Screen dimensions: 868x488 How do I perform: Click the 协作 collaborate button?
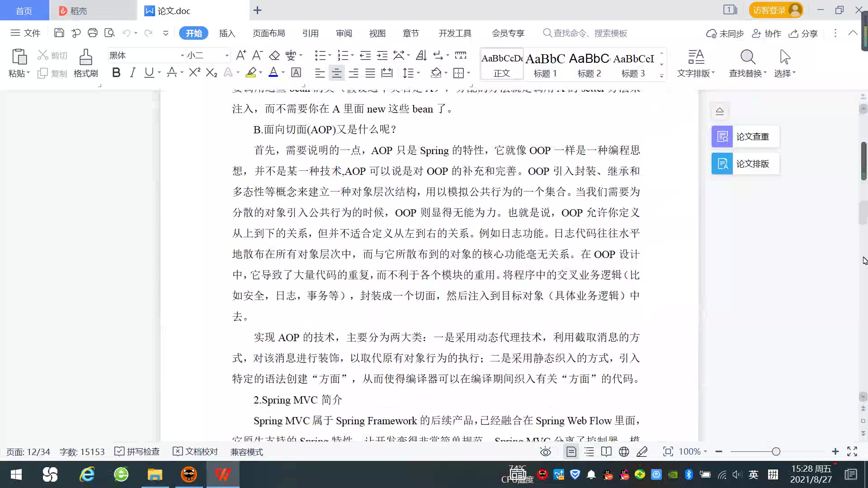[x=767, y=33]
